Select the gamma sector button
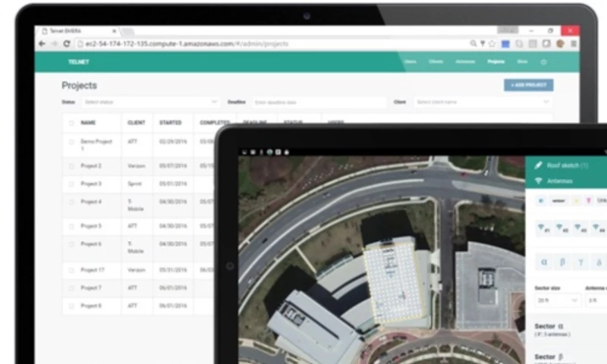607x364 pixels. [x=580, y=262]
